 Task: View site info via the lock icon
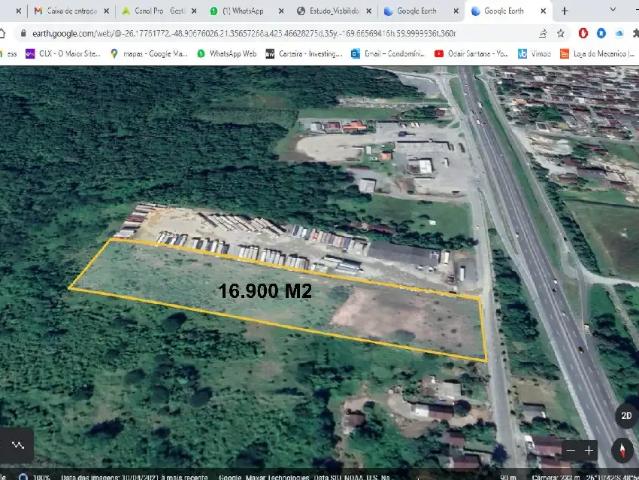pyautogui.click(x=23, y=33)
